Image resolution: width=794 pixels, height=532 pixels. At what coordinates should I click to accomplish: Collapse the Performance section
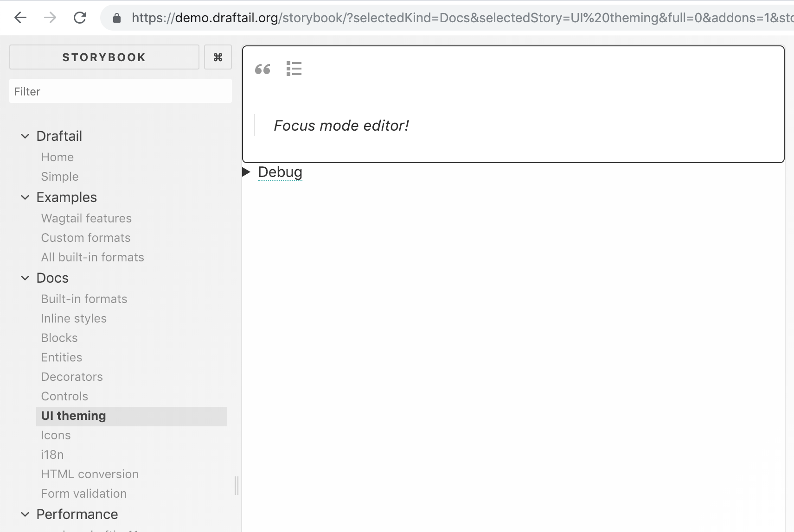pyautogui.click(x=25, y=514)
